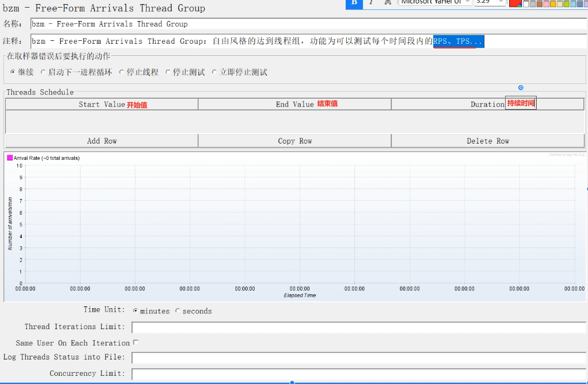Open the Microsoft YaHei UI font dropdown

(x=435, y=2)
